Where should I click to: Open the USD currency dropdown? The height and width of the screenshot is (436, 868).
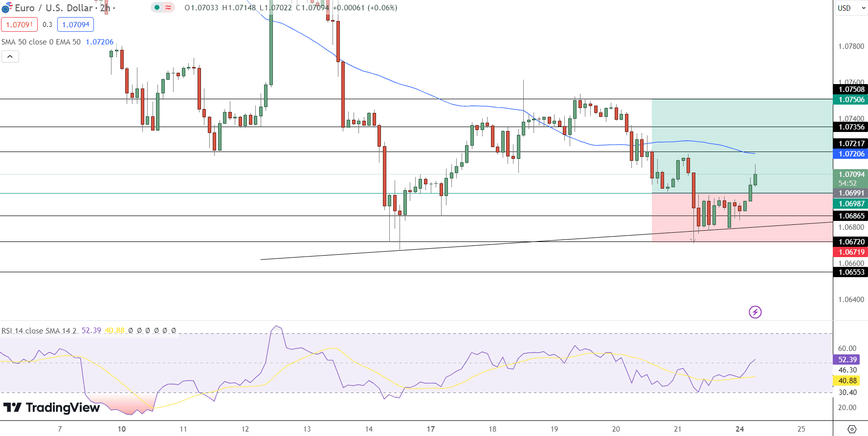point(851,8)
